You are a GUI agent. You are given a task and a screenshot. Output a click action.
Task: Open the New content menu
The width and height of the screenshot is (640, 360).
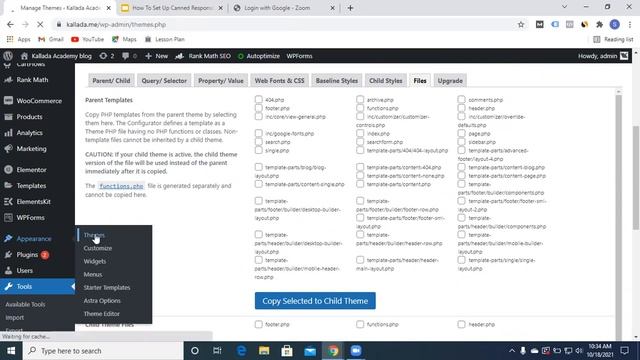click(156, 56)
